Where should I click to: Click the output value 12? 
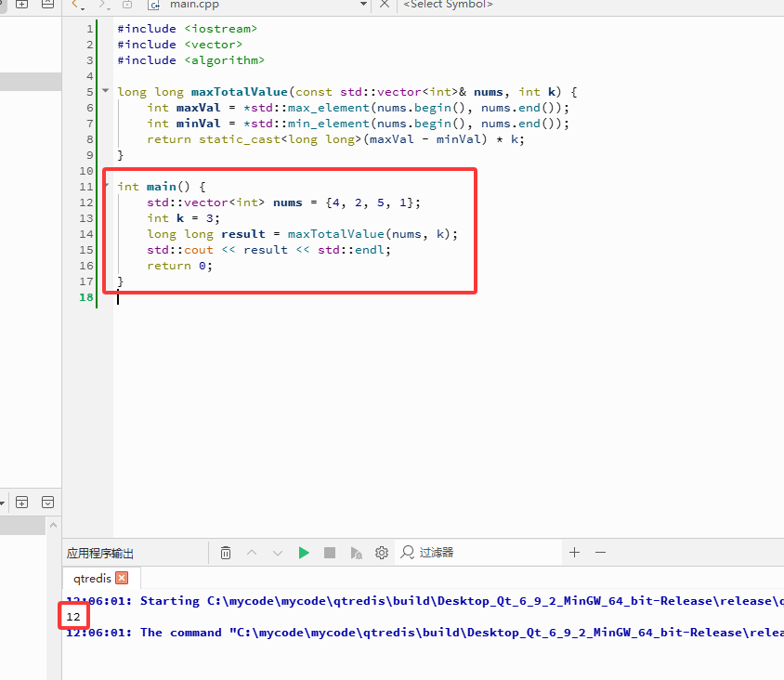tap(73, 617)
